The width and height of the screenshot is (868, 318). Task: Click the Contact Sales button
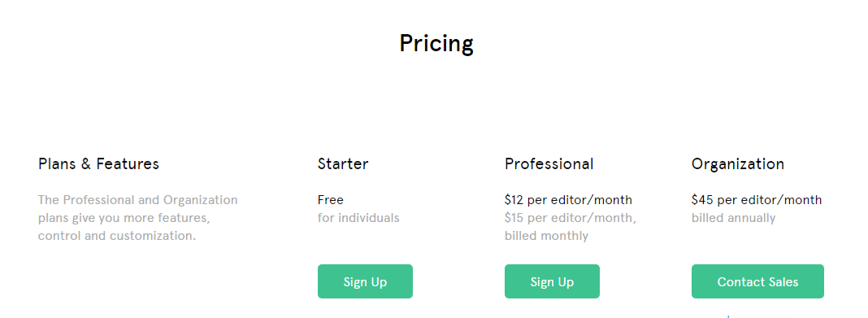(757, 281)
